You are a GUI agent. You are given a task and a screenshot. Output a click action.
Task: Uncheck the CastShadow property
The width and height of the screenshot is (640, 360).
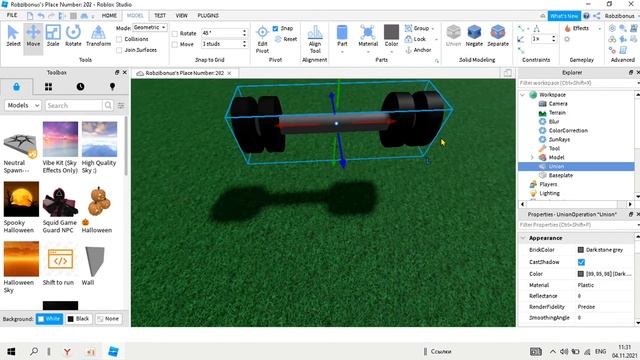[581, 262]
